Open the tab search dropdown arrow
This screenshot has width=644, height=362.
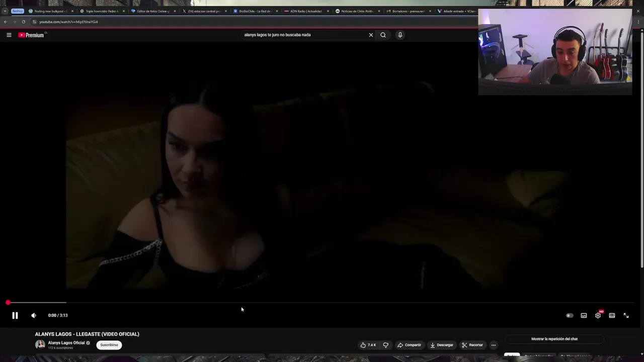pos(5,11)
